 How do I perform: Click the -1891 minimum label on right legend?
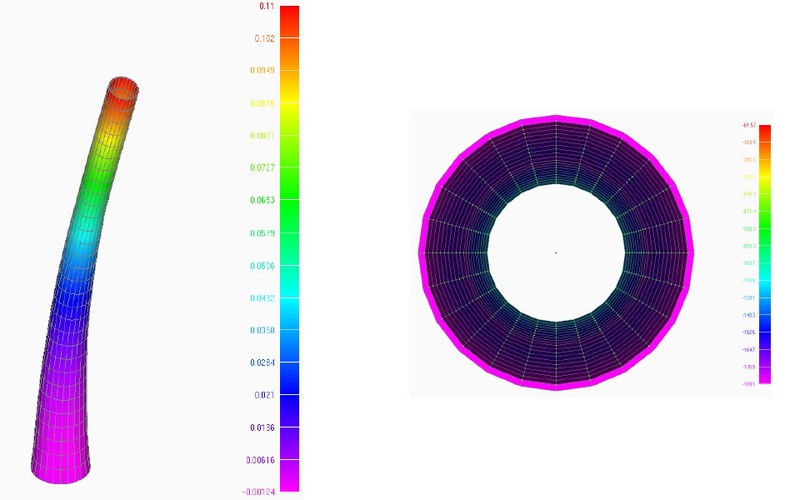(x=749, y=384)
